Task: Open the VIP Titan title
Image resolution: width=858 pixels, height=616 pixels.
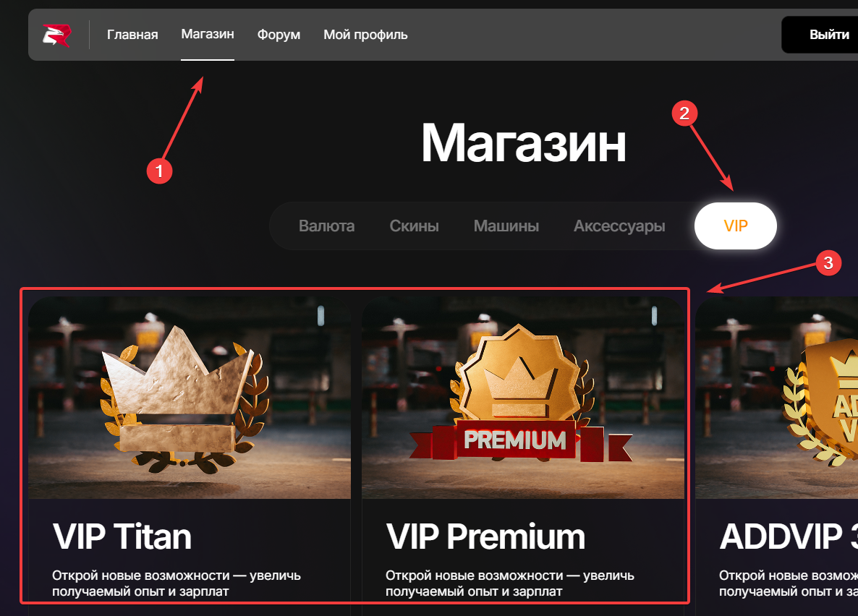Action: (x=122, y=536)
